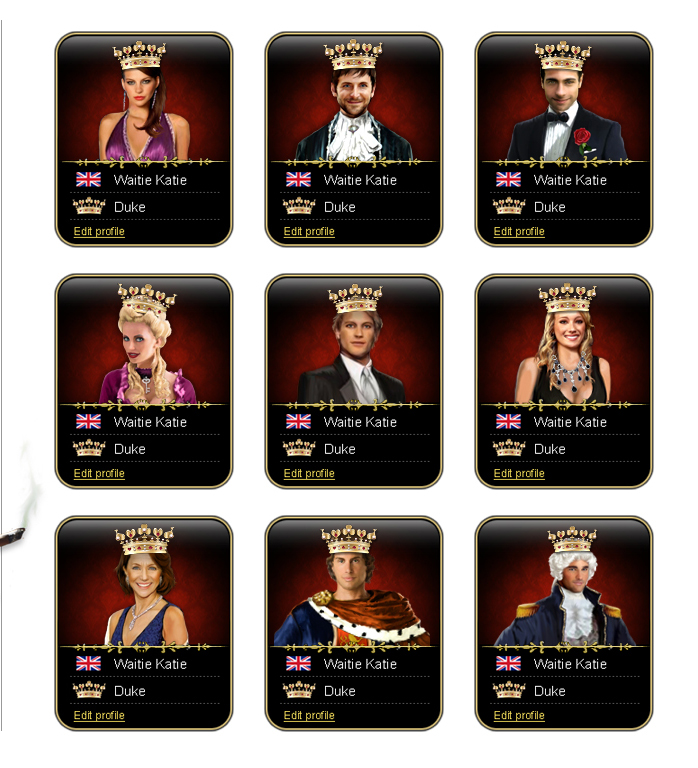This screenshot has height=768, width=698.
Task: Click UK flag on blue dress woman's card
Action: (x=88, y=664)
